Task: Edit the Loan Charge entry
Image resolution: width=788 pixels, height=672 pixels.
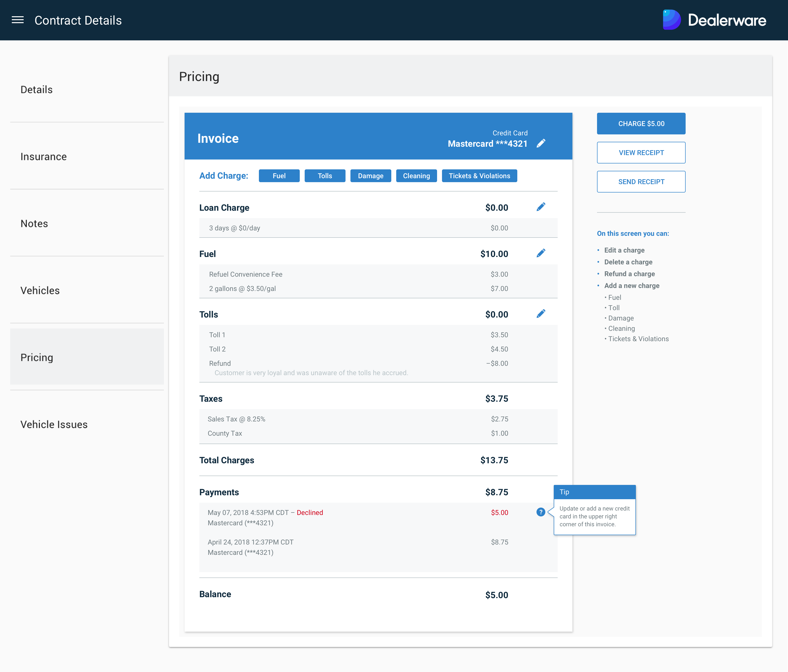Action: [x=540, y=207]
